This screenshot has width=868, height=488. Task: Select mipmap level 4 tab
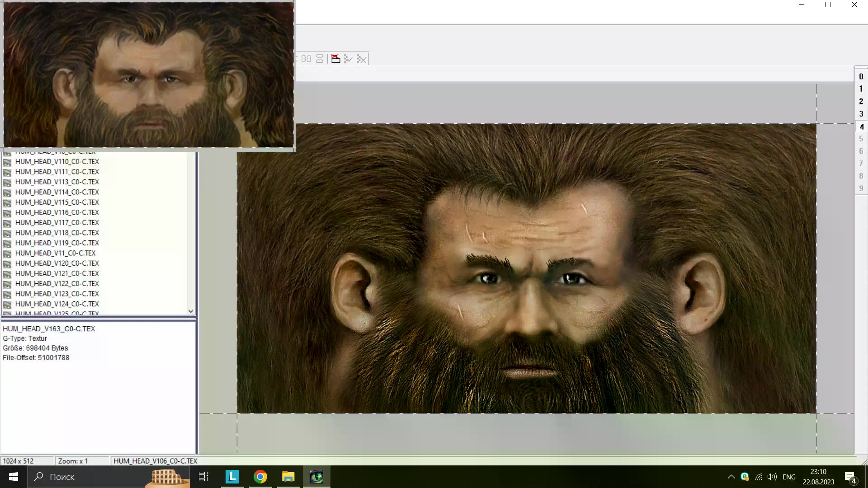click(x=861, y=127)
